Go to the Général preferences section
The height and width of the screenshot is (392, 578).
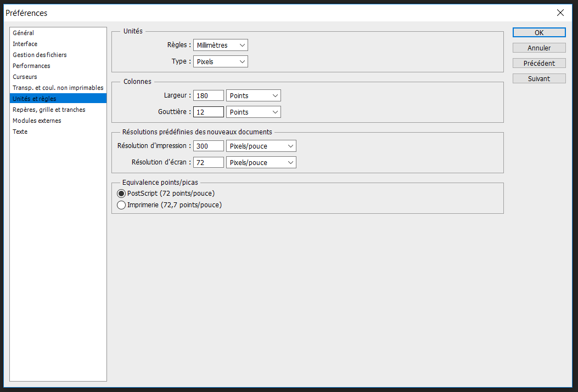(24, 33)
